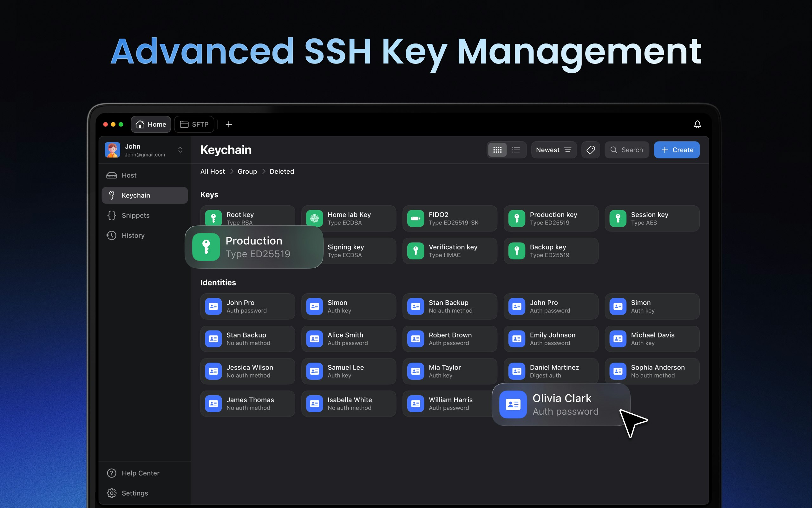Click Robert Brown identity icon
The image size is (812, 508).
(416, 339)
